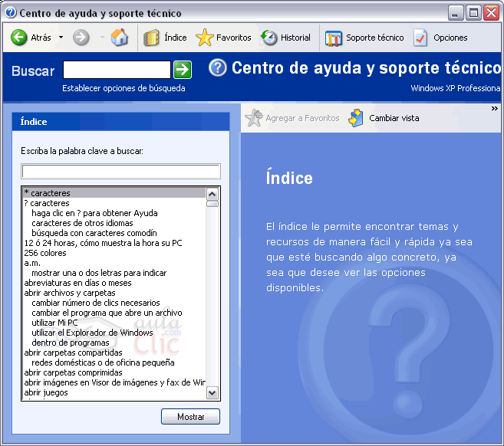Viewport: 504px width, 446px height.
Task: Expand the toolbar overflow chevron
Action: point(495,108)
